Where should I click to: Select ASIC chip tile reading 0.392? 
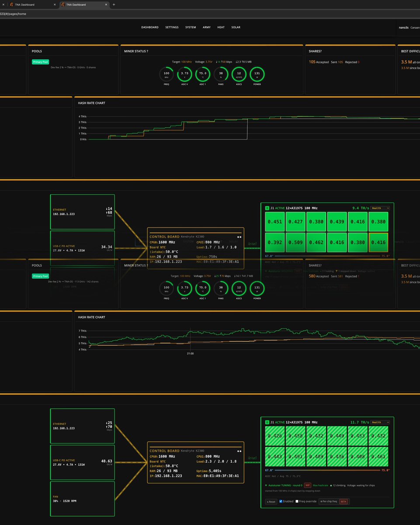275,242
